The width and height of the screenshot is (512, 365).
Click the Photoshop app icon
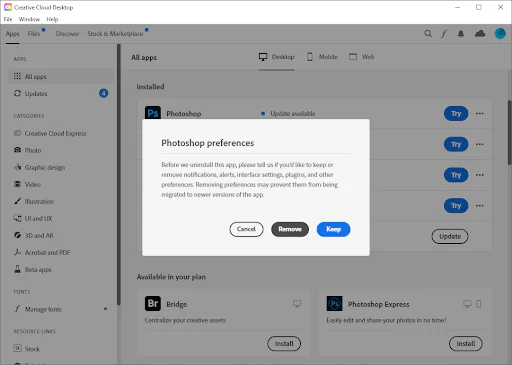[x=153, y=113]
